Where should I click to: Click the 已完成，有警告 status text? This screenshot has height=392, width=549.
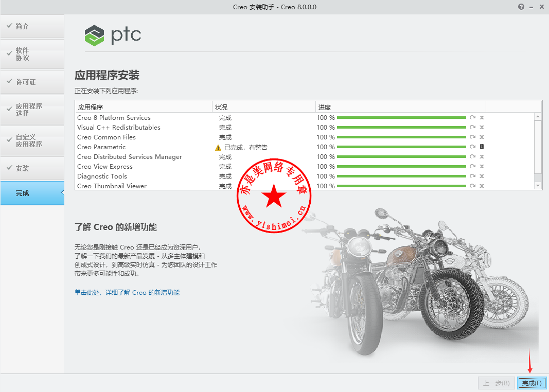[x=246, y=148]
